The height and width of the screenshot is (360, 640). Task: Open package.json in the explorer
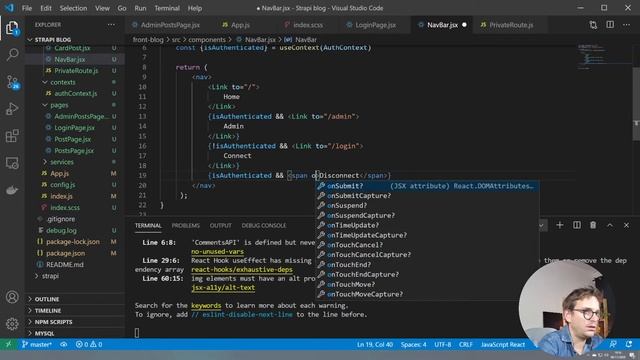65,253
